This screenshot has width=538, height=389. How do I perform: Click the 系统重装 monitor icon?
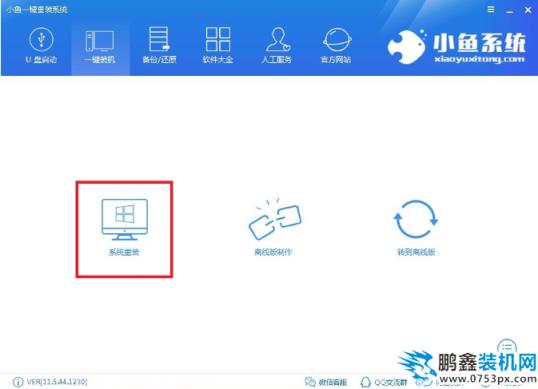coord(125,220)
